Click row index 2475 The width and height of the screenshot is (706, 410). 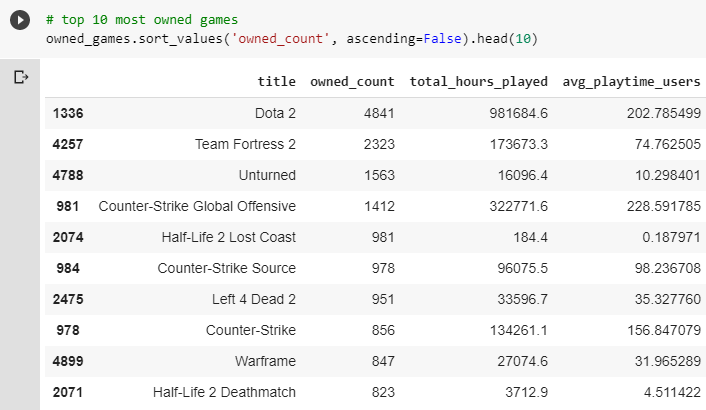[68, 299]
